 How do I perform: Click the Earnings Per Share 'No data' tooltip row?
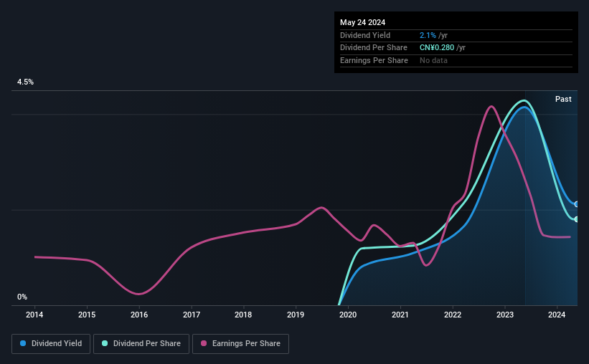click(456, 60)
